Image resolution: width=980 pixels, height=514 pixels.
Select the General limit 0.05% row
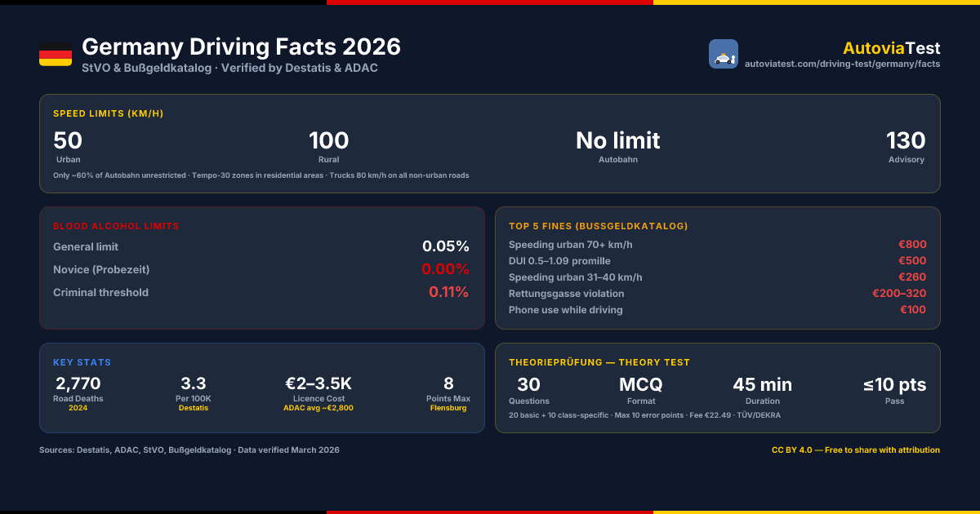[x=261, y=246]
